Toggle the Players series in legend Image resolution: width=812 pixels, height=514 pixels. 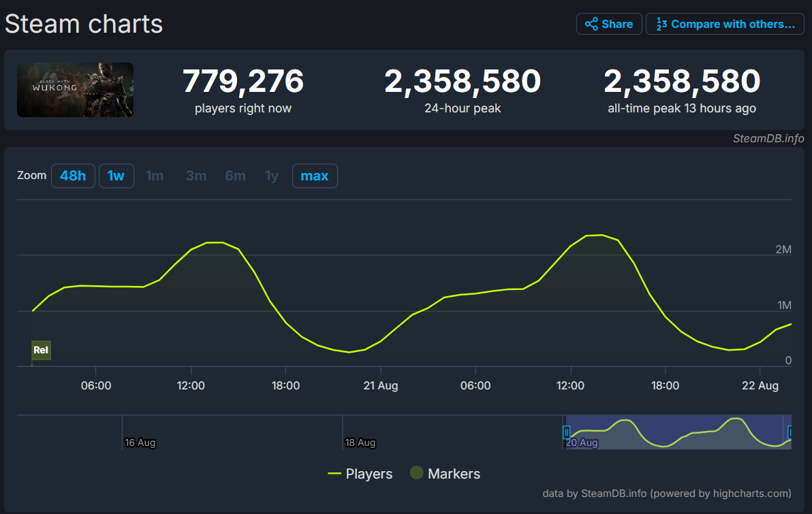(360, 474)
